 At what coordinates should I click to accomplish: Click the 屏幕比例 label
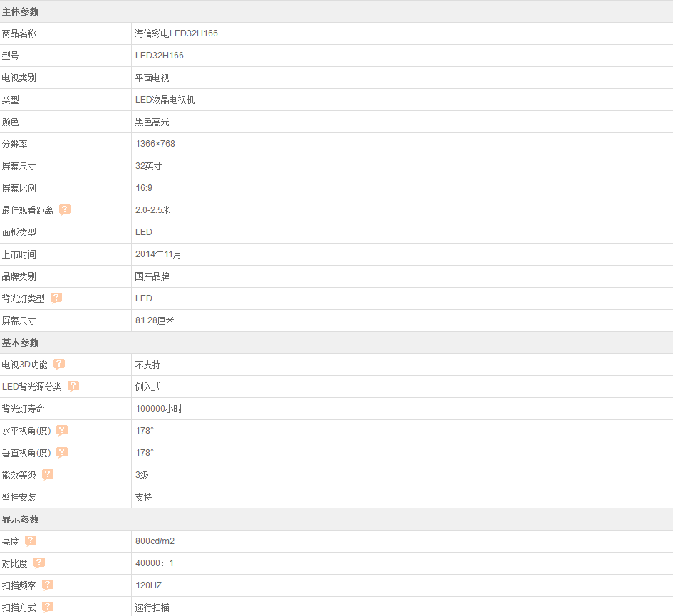point(19,188)
